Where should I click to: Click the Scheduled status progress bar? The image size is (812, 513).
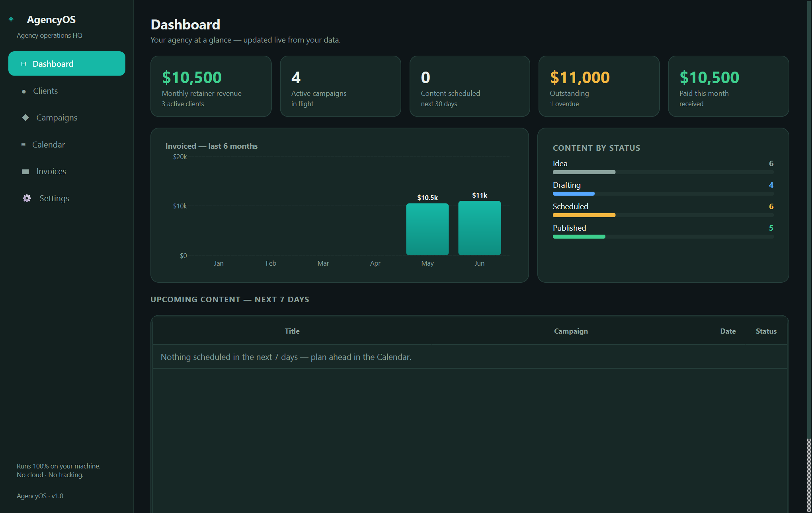tap(663, 215)
